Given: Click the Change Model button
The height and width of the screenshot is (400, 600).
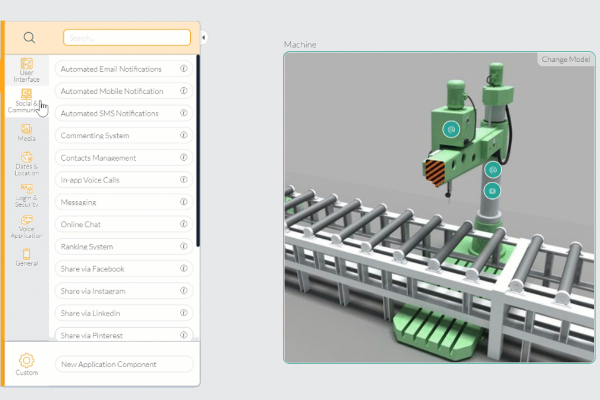Looking at the screenshot, I should 565,60.
